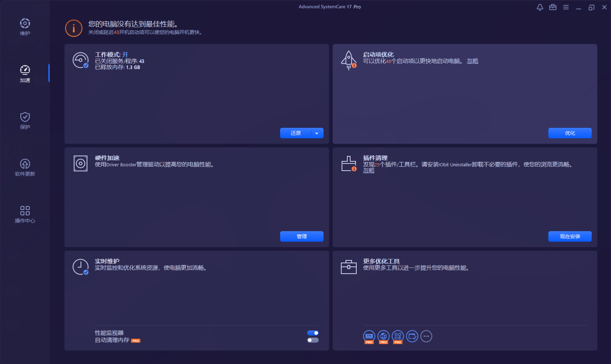The height and width of the screenshot is (364, 611).
Task: Show more tools via three-dots icon
Action: (426, 336)
